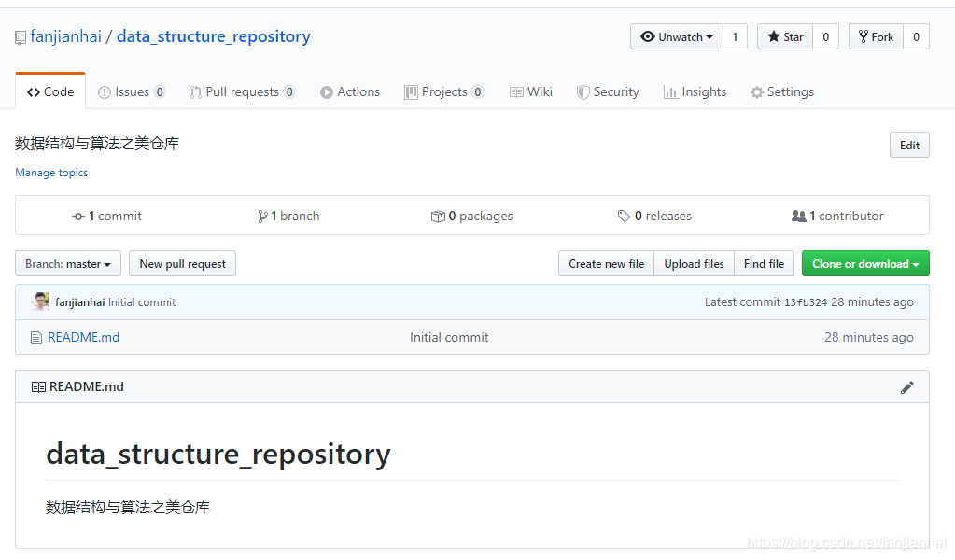955x560 pixels.
Task: Expand the Branch: master selector
Action: [x=68, y=263]
